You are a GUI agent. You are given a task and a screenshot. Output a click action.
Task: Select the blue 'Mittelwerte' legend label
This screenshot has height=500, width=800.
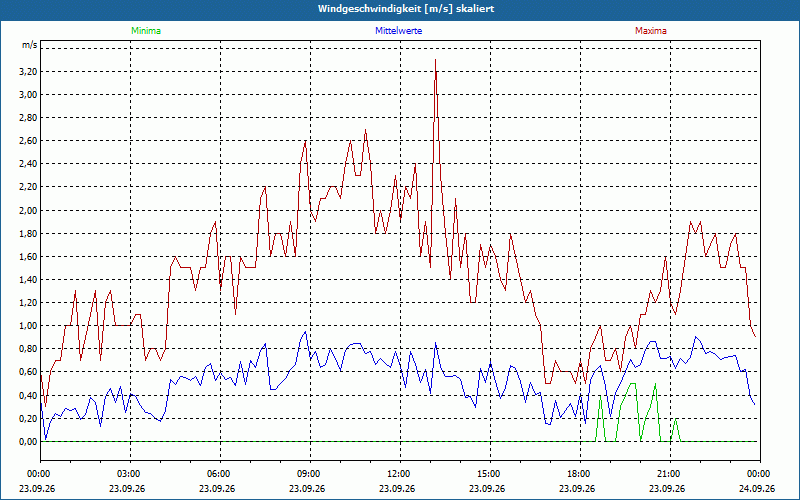click(x=398, y=31)
